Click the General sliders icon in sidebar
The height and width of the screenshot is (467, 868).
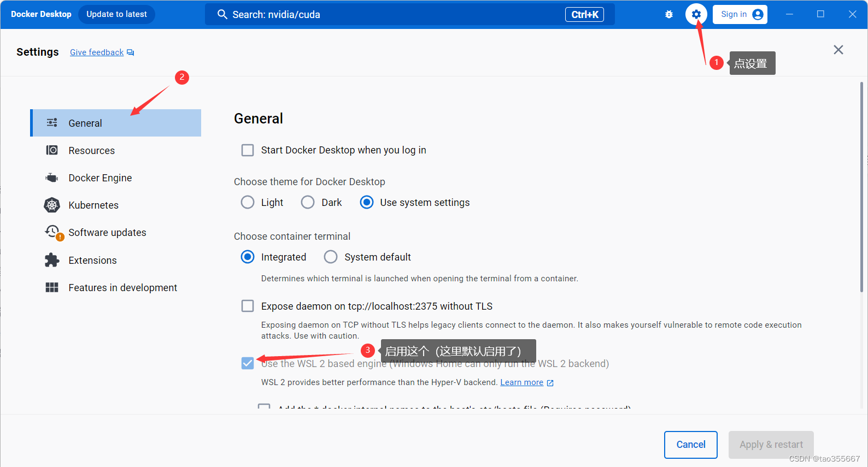tap(52, 123)
